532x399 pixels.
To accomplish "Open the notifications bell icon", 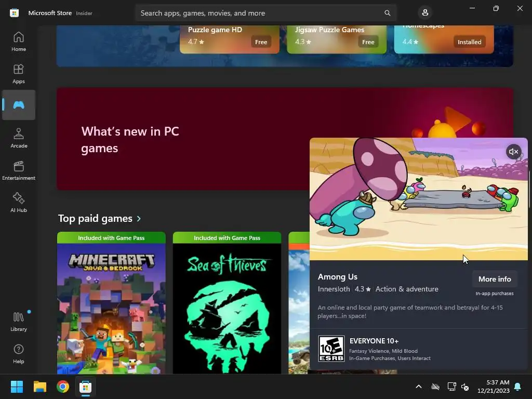I will [x=518, y=387].
